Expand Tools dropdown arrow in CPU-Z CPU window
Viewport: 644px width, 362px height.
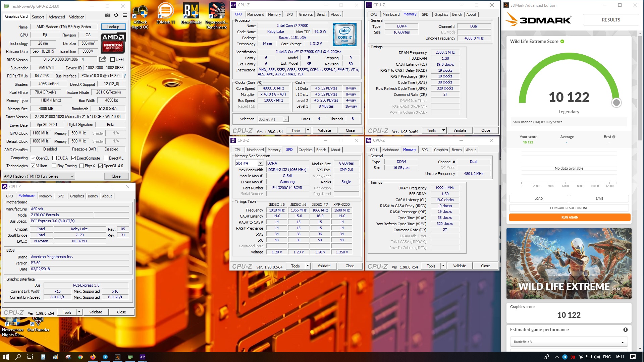[x=308, y=130]
